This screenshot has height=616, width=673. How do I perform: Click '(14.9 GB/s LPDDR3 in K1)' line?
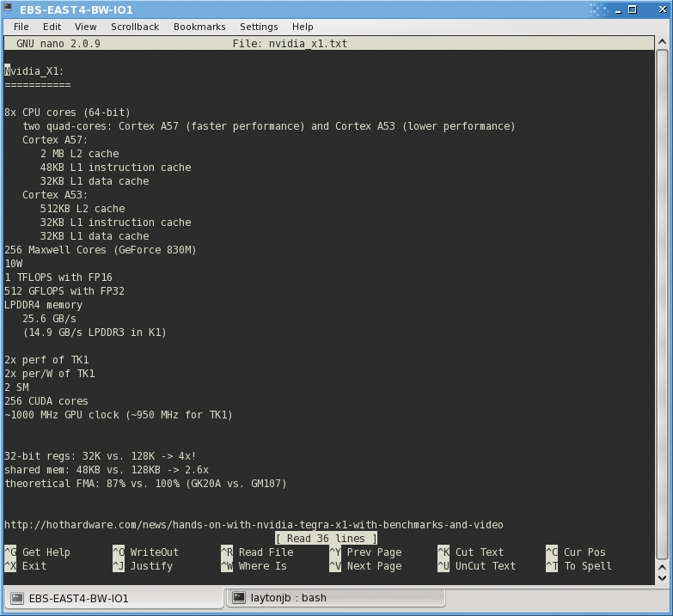click(x=95, y=332)
